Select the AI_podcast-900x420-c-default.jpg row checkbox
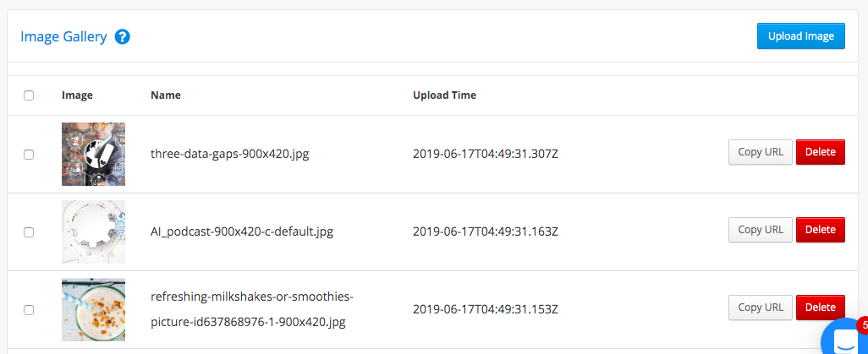The image size is (868, 354). tap(29, 232)
